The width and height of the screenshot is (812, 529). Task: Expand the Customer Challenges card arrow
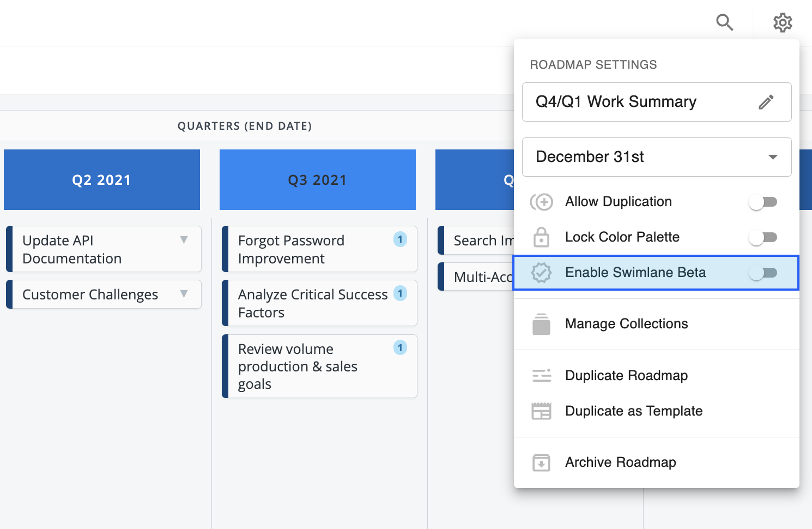point(184,294)
